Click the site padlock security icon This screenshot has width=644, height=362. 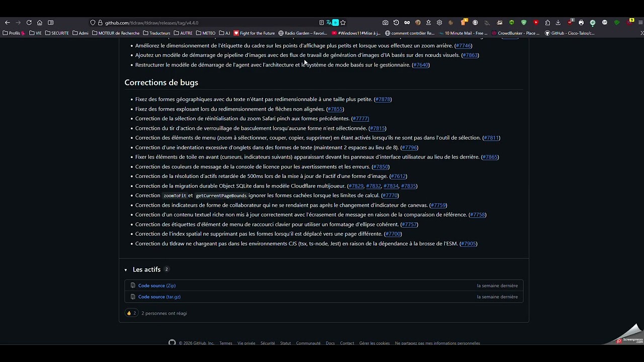click(x=100, y=23)
